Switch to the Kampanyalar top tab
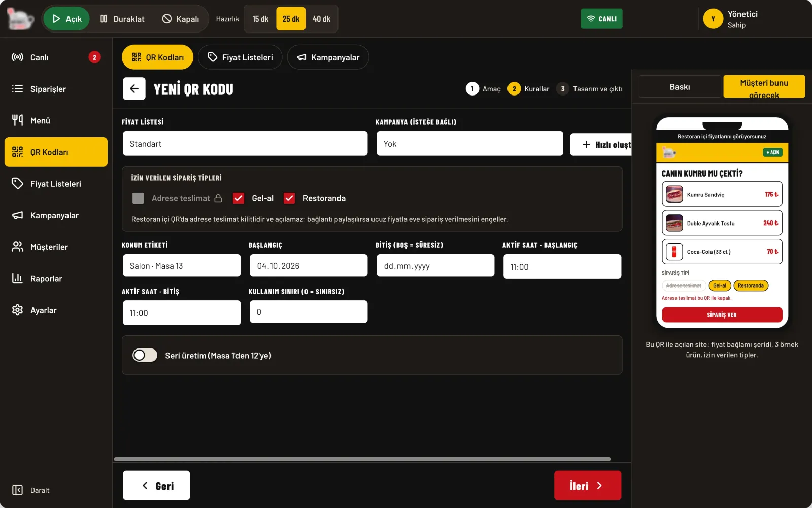Viewport: 812px width, 508px height. (328, 57)
